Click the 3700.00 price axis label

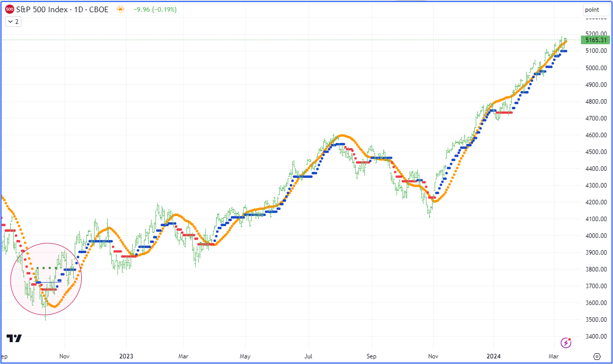pyautogui.click(x=596, y=286)
